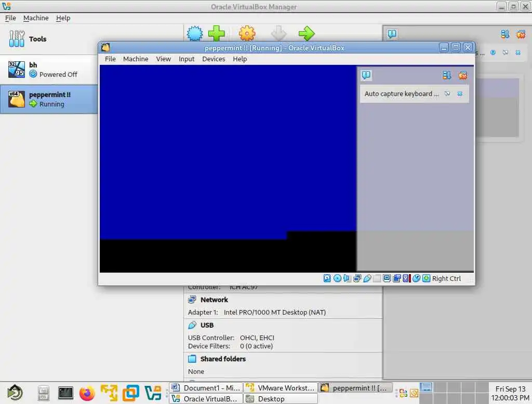Close the Manager panel notification
The width and height of the screenshot is (532, 404).
(518, 52)
